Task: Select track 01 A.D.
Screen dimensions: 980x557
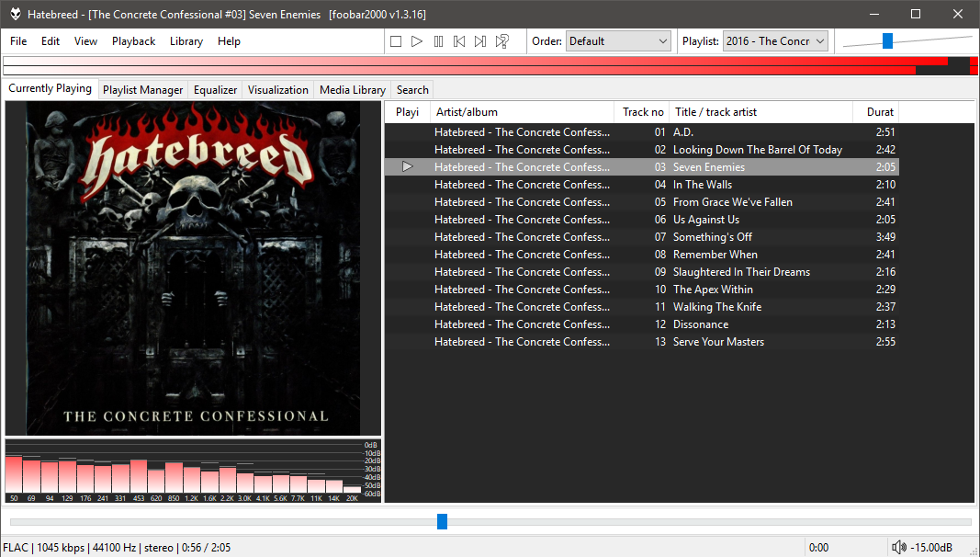Action: [x=642, y=132]
